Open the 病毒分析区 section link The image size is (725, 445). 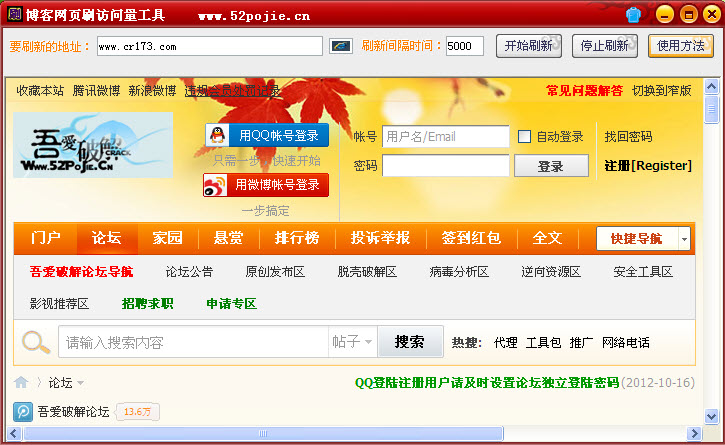[459, 272]
